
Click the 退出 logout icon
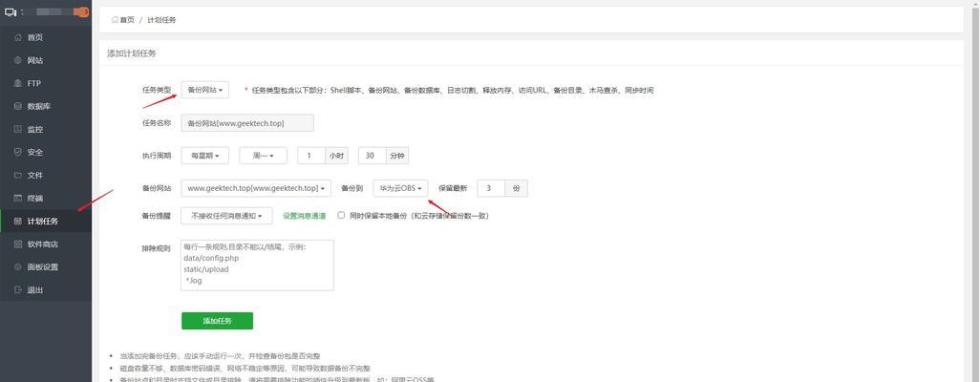tap(17, 289)
